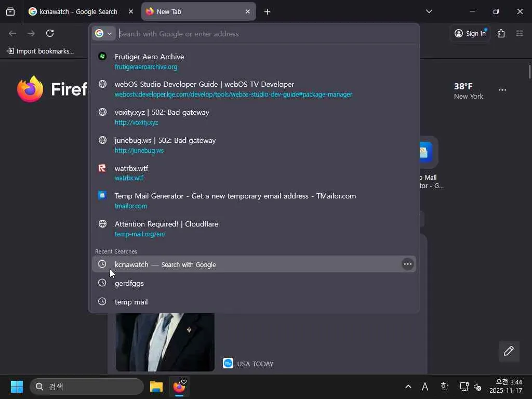Open the Attention Required Cloudflare suggestion
532x399 pixels.
pos(254,229)
